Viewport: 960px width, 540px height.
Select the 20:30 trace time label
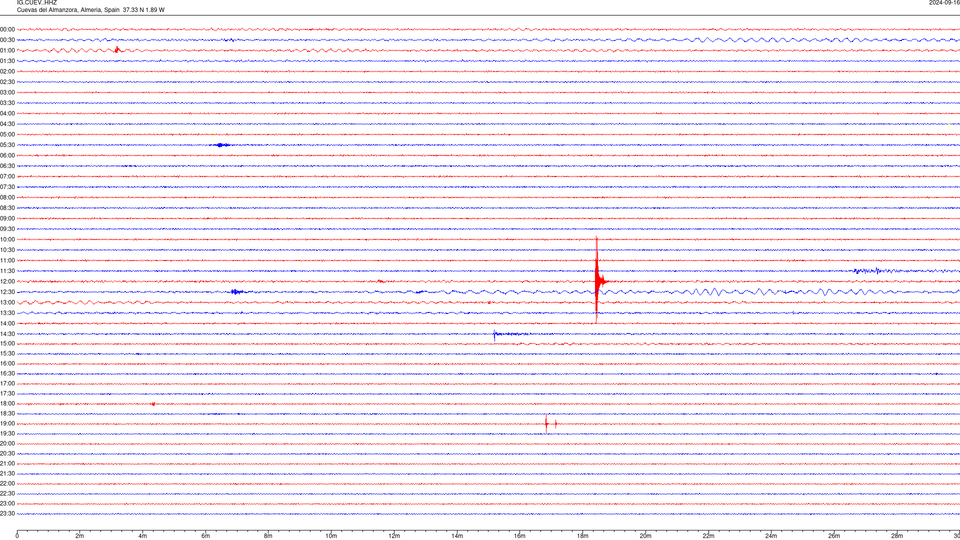coord(7,454)
